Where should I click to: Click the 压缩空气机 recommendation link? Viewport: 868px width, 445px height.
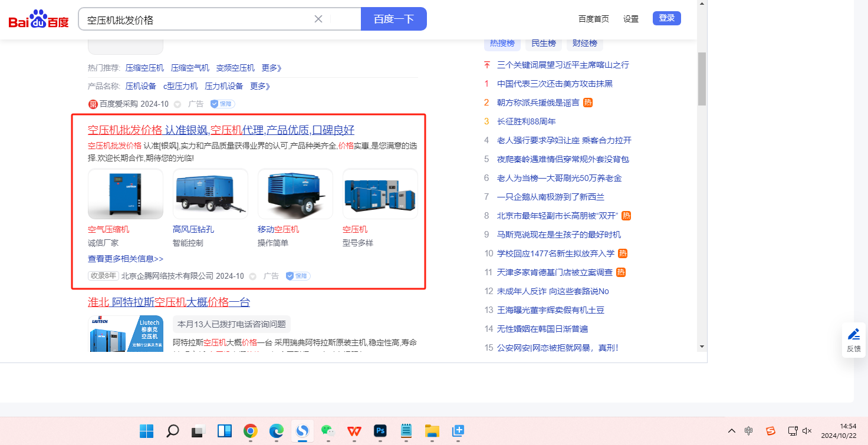click(190, 68)
